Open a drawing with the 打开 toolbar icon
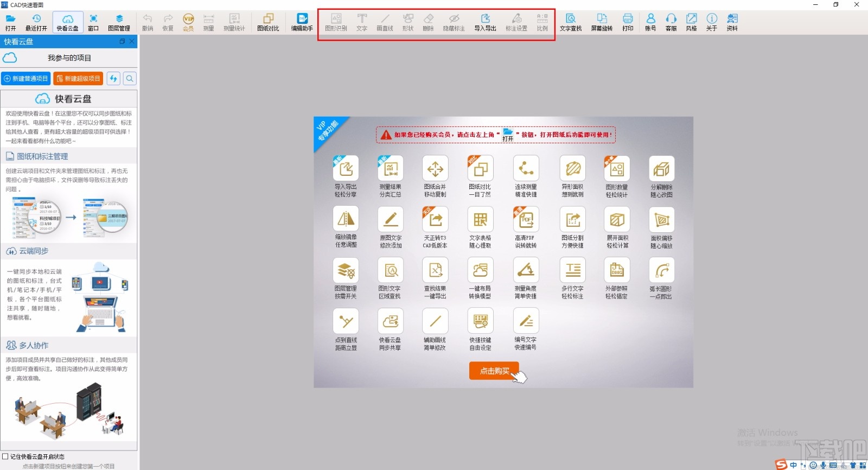The image size is (868, 470). (11, 22)
